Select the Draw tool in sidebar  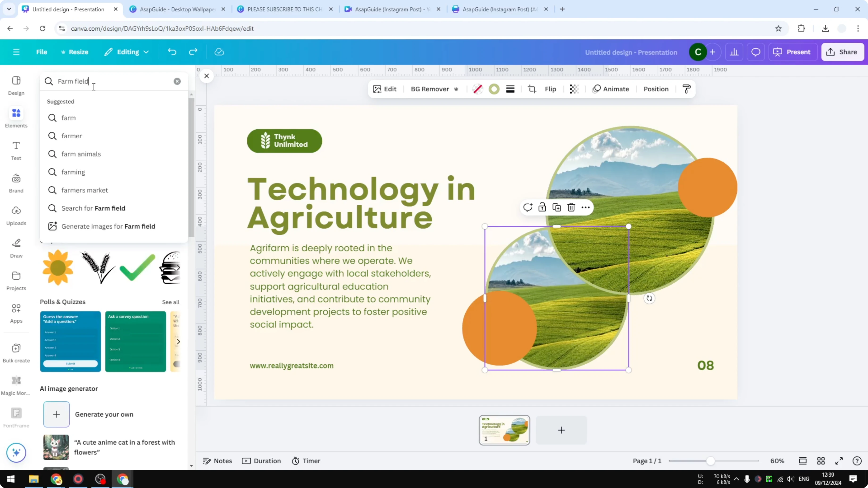pyautogui.click(x=16, y=248)
